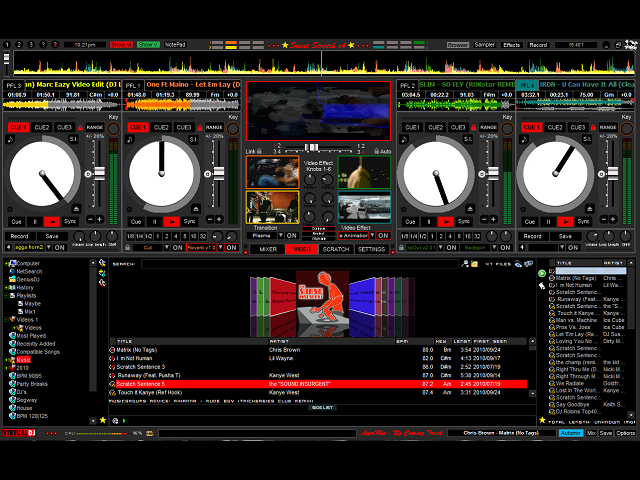Click the S.I. icon on PFL 1 deck
The image size is (640, 480).
193,139
